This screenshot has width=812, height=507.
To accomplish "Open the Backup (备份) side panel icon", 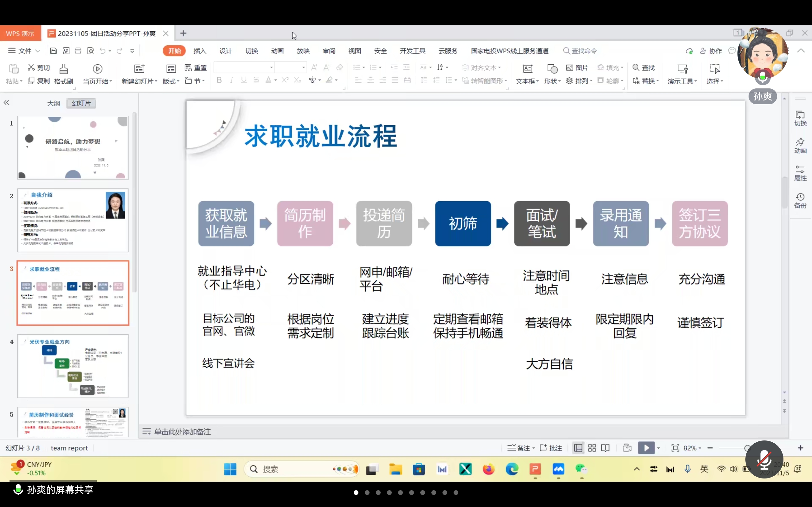I will pos(800,201).
